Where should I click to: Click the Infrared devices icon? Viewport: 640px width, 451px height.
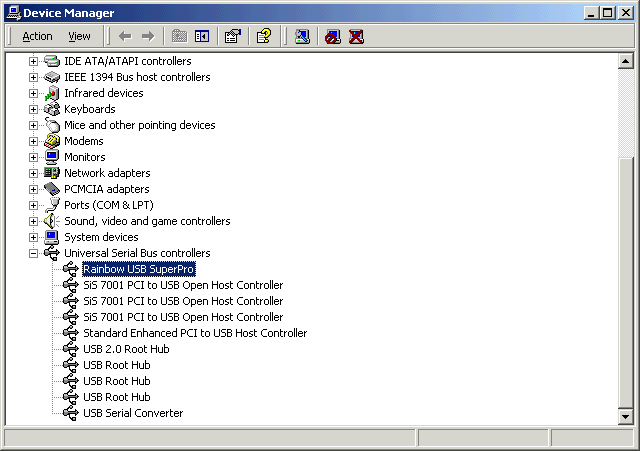pyautogui.click(x=52, y=93)
